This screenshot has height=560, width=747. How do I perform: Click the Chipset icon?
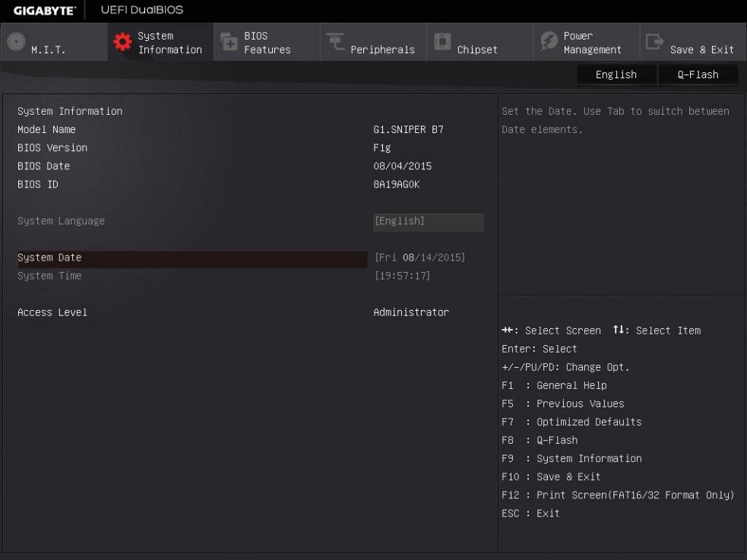tap(442, 42)
